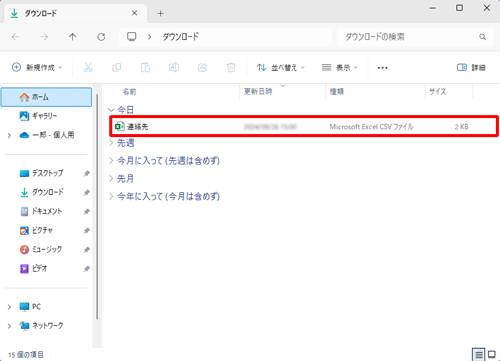The height and width of the screenshot is (361, 500).
Task: Open the OneDrive 個人用 item
Action: click(47, 135)
